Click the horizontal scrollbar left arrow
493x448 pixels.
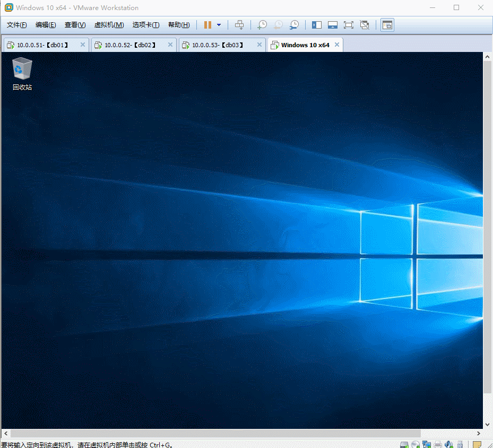(x=6, y=433)
